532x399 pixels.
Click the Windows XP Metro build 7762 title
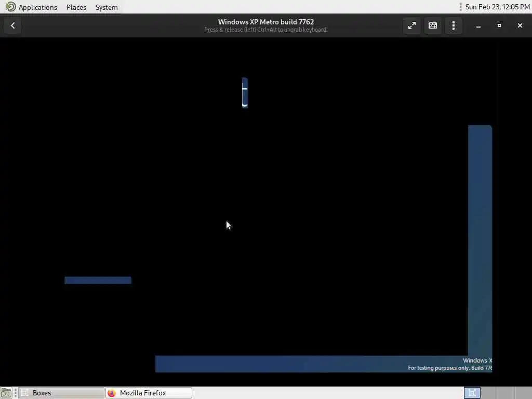[x=266, y=22]
